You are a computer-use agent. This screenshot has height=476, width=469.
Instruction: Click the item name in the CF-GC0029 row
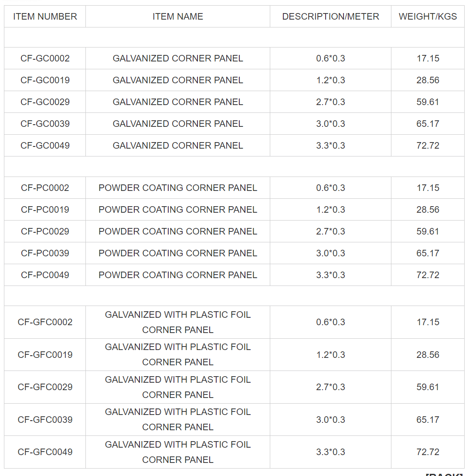(178, 102)
